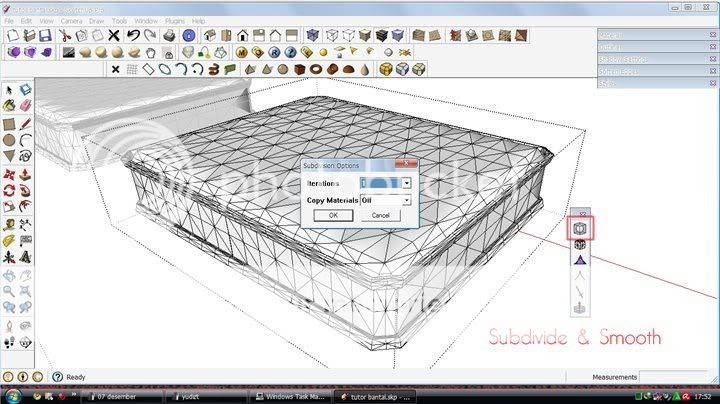The height and width of the screenshot is (404, 720).
Task: Enable Shaded With Textures style
Action: (x=382, y=35)
